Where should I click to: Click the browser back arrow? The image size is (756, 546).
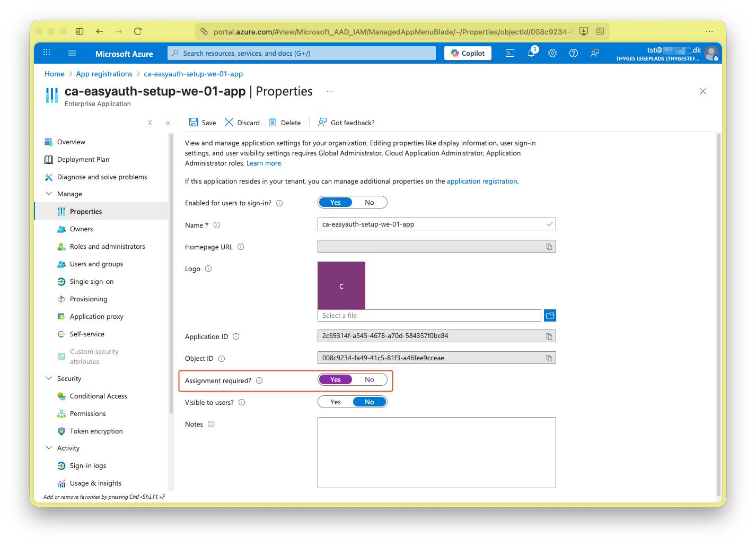click(100, 31)
